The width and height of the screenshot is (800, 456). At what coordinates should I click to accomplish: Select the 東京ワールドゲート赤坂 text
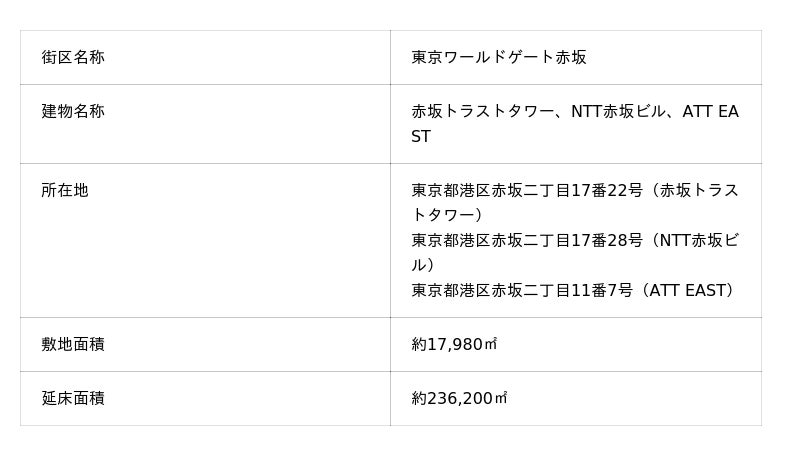[x=499, y=58]
